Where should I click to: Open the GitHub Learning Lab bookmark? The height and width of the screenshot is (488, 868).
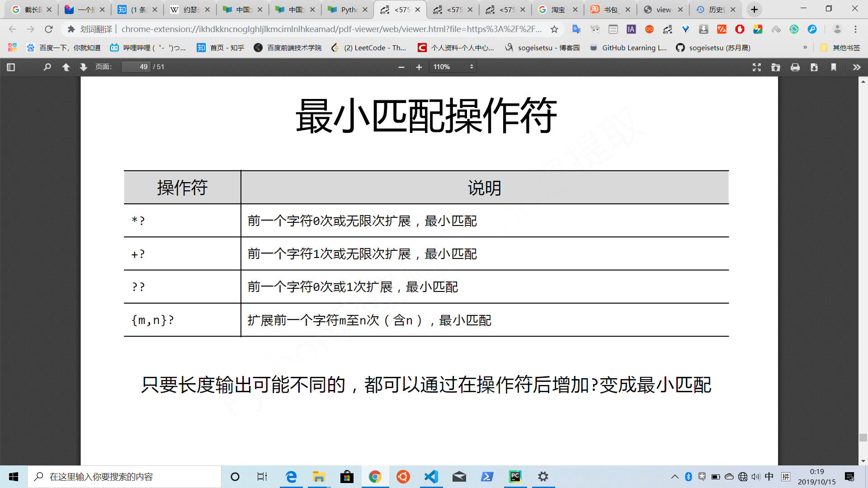coord(628,47)
